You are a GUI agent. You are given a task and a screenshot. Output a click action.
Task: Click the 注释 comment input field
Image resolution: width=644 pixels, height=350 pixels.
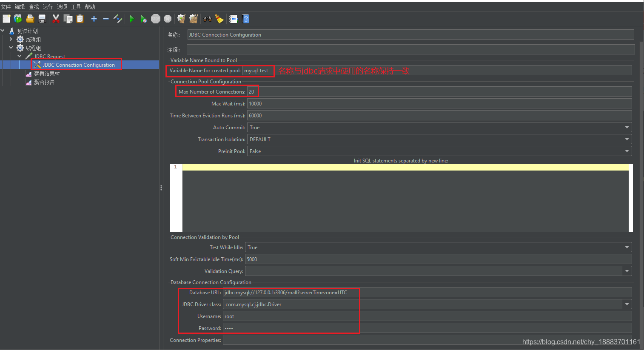coord(411,49)
